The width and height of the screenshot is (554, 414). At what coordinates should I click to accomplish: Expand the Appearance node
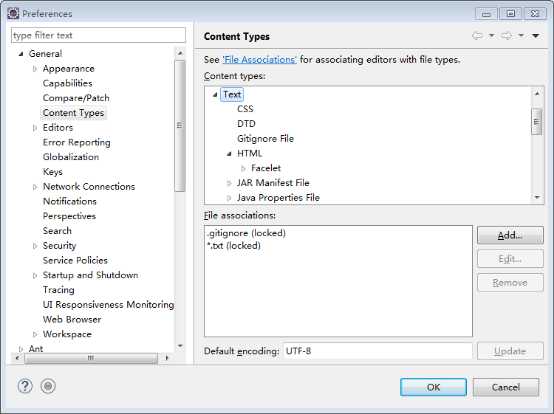tap(35, 69)
